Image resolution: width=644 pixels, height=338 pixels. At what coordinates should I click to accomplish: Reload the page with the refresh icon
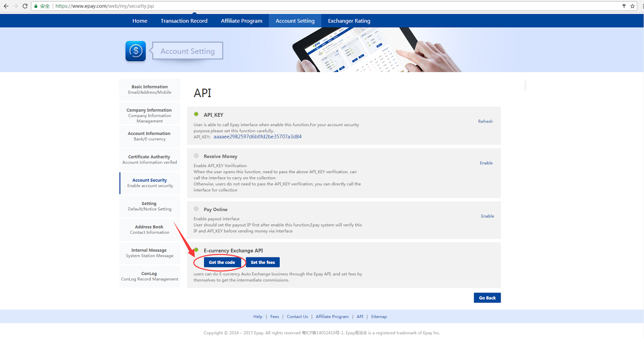[25, 6]
